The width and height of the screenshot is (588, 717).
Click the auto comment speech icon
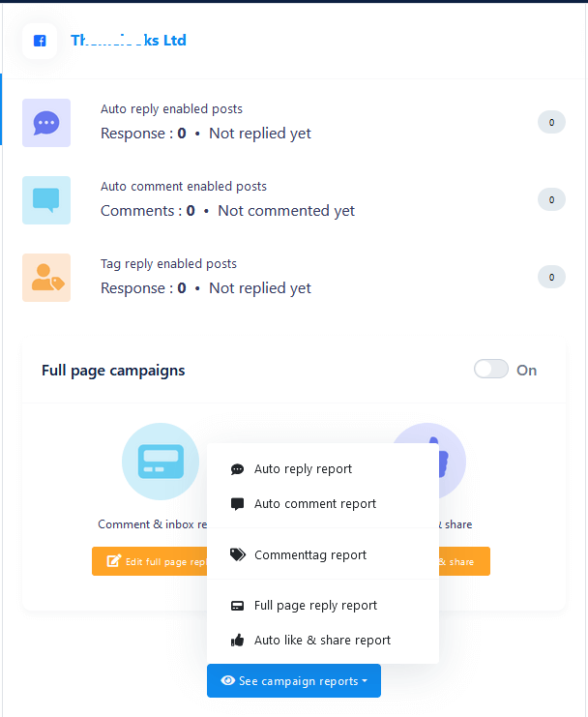pos(46,200)
